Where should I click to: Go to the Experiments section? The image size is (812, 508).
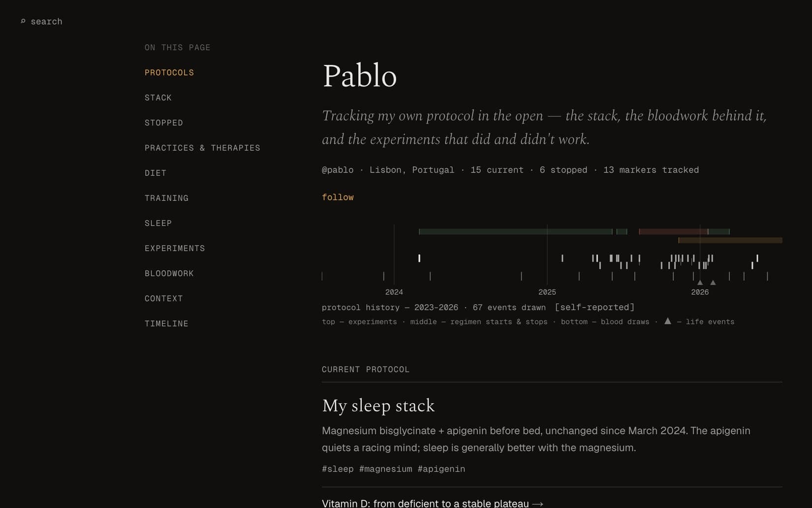(x=175, y=248)
